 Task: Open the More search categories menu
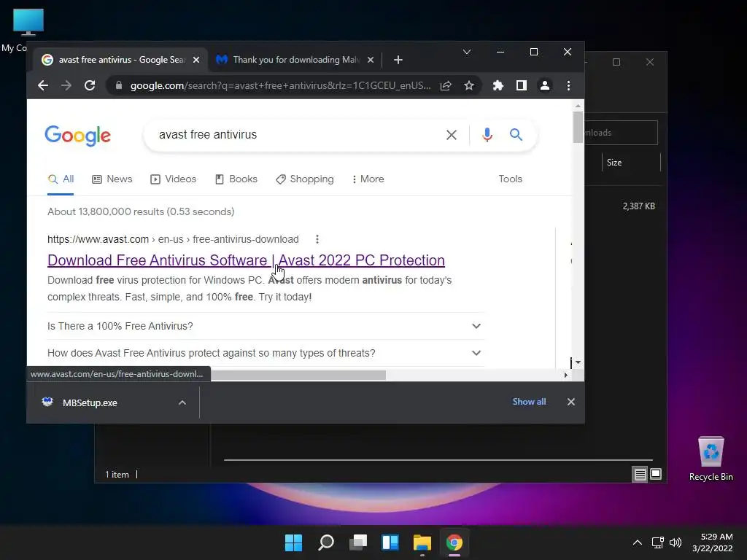(x=368, y=179)
